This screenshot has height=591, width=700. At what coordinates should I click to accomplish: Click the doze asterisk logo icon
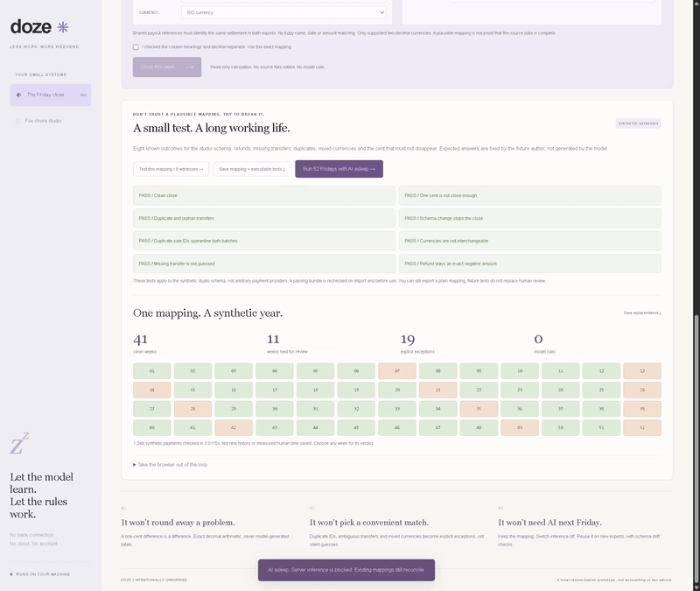point(63,27)
